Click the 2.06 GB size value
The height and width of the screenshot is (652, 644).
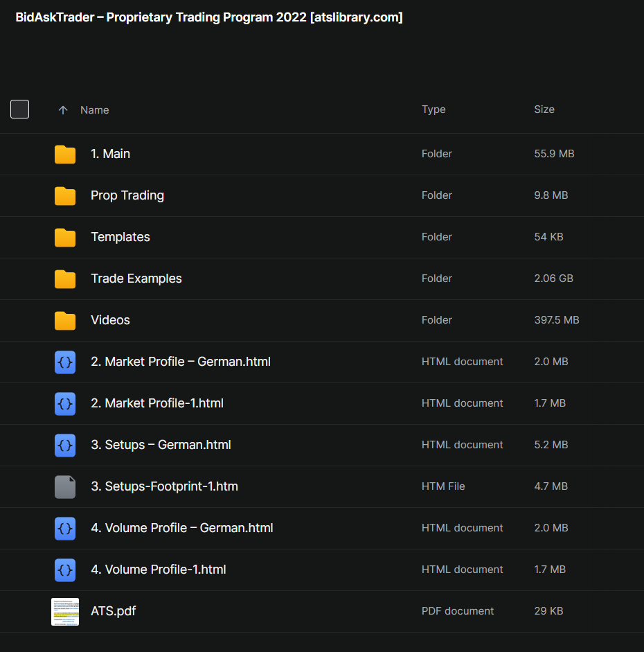(x=553, y=279)
